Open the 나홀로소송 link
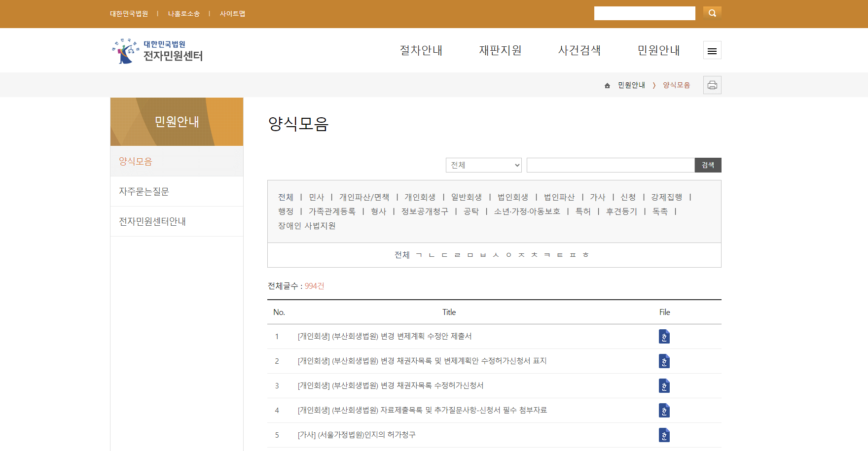The image size is (868, 451). tap(183, 14)
